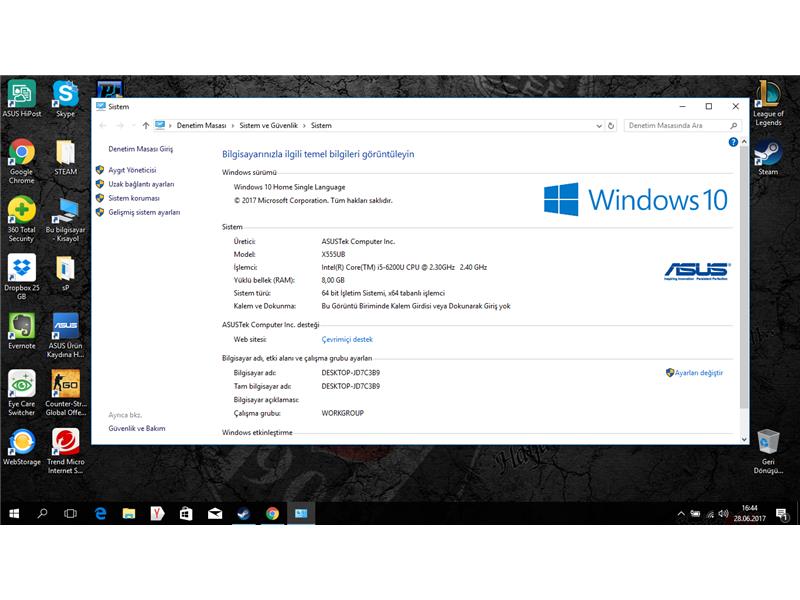Open Uzak bağlantı ayarları link

pos(141,184)
